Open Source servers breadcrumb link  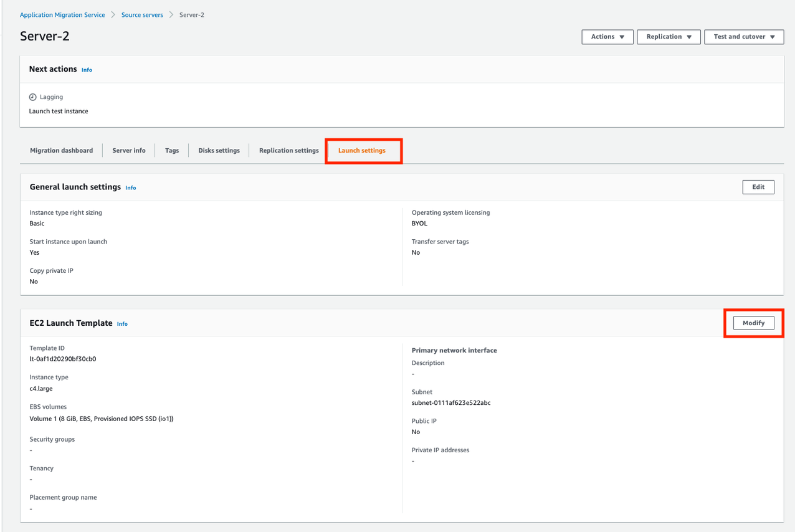[x=142, y=15]
